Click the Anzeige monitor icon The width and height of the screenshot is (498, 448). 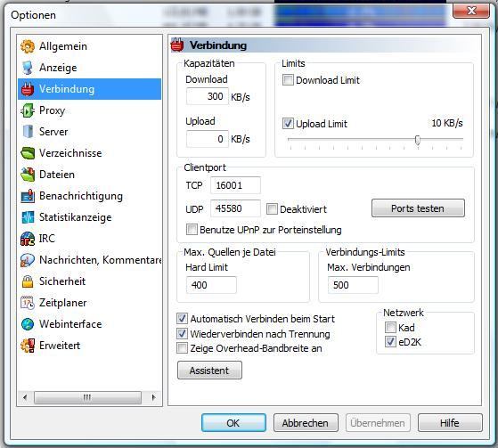pos(28,68)
